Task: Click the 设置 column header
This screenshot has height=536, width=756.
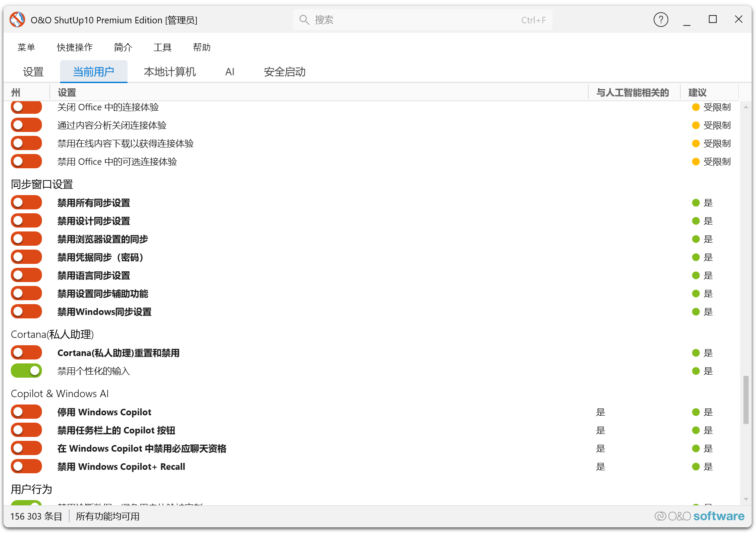Action: coord(319,92)
